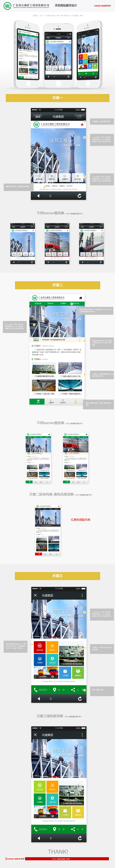
Task: Tap back arrow in large 方案一 browser bar
Action: coord(38,195)
